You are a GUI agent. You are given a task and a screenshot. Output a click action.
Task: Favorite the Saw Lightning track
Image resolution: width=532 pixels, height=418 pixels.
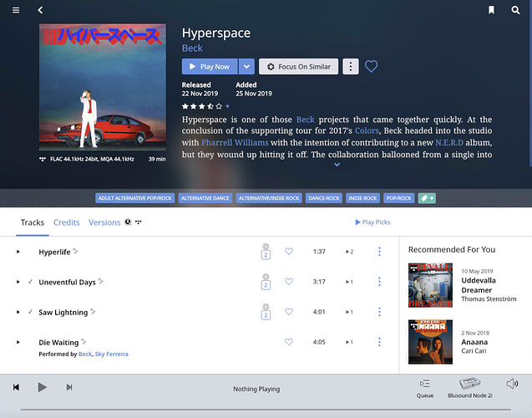coord(289,312)
